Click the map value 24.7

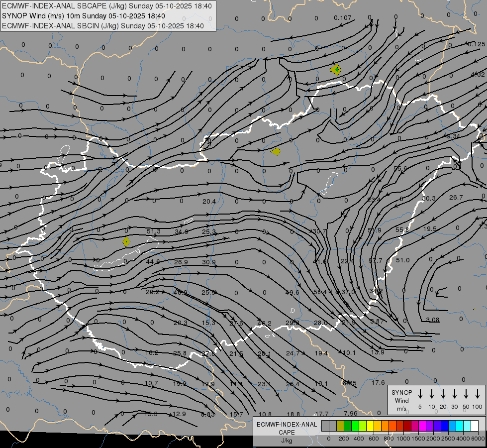pyautogui.click(x=293, y=353)
